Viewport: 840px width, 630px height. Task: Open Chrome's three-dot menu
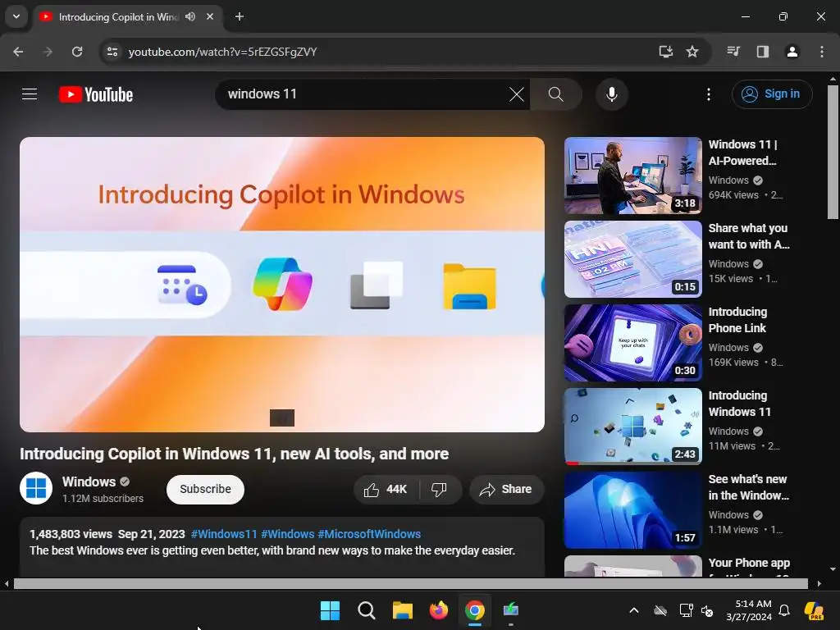point(822,52)
